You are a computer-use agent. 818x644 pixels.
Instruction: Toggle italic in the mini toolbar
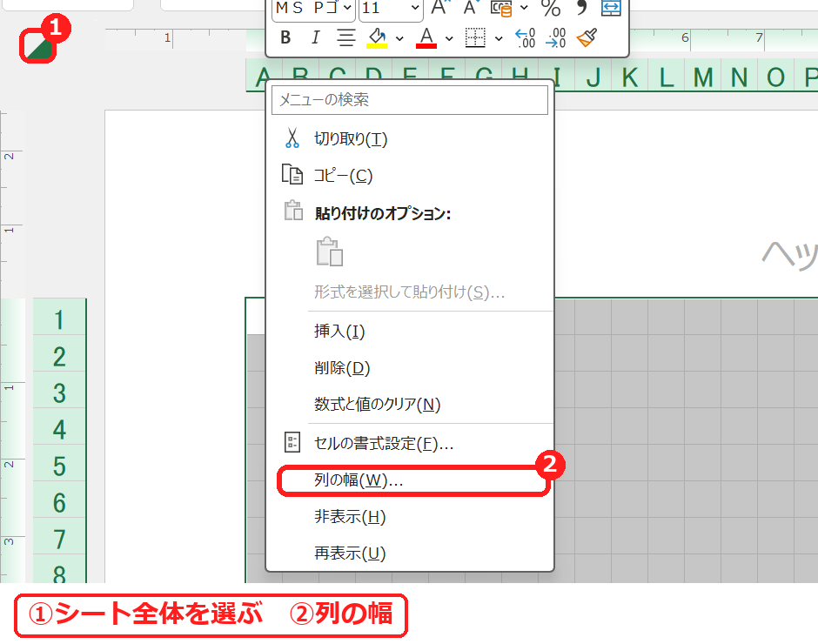point(315,37)
